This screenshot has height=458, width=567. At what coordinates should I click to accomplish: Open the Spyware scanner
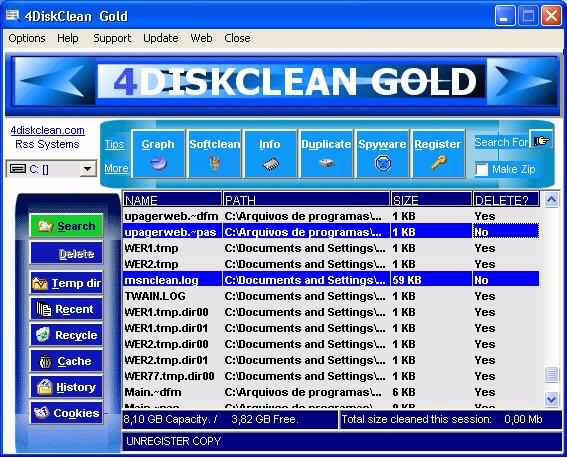point(382,154)
